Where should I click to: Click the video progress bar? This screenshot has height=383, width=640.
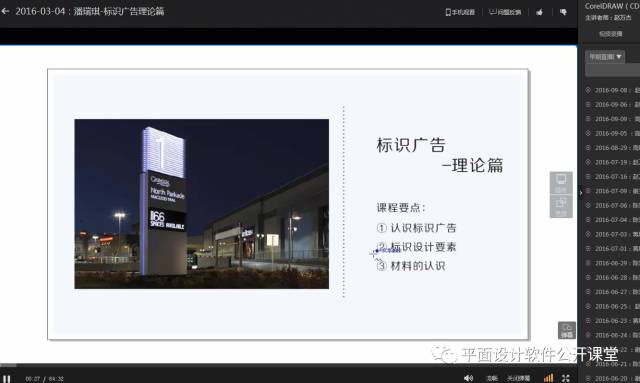289,365
